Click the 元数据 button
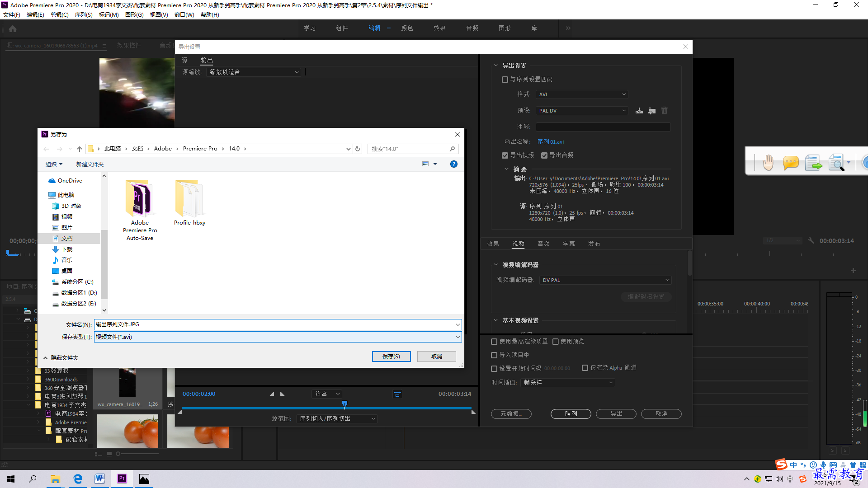The width and height of the screenshot is (868, 488). 511,414
